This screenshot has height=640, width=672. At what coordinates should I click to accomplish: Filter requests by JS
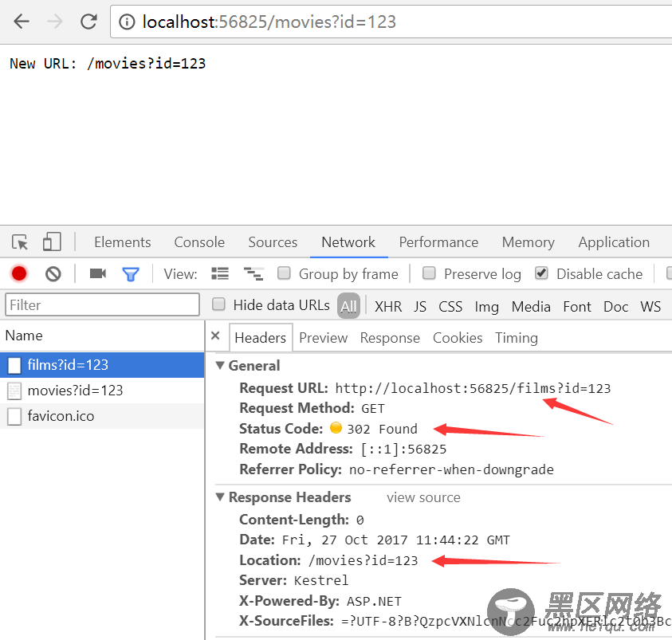pyautogui.click(x=420, y=306)
